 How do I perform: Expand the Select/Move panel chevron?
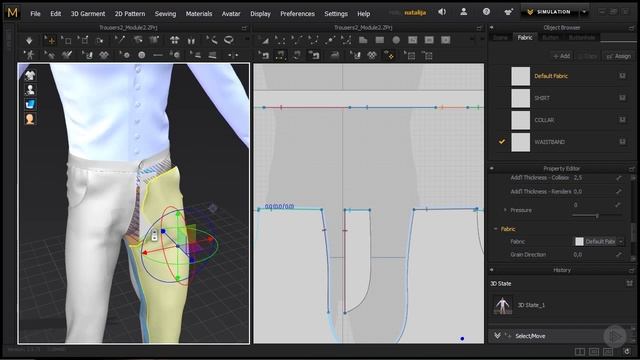497,336
